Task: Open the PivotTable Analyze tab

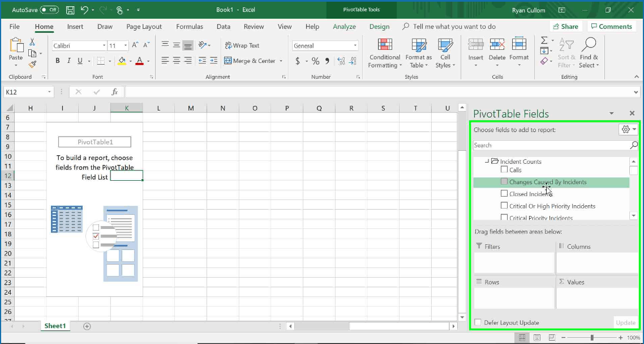Action: point(344,26)
